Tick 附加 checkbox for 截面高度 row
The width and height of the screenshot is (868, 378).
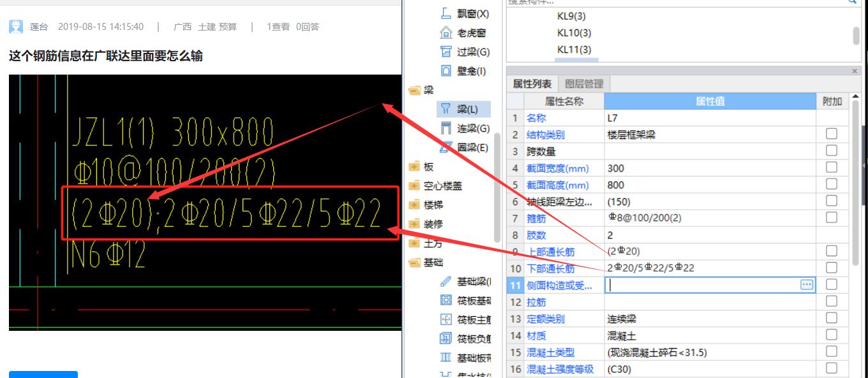832,184
